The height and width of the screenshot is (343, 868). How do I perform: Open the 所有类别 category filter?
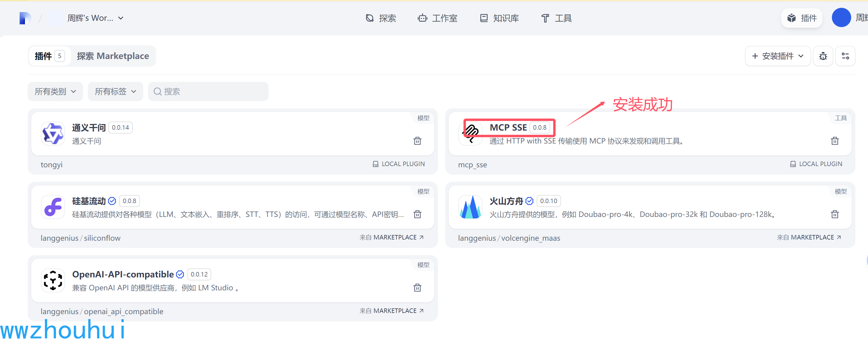[55, 91]
